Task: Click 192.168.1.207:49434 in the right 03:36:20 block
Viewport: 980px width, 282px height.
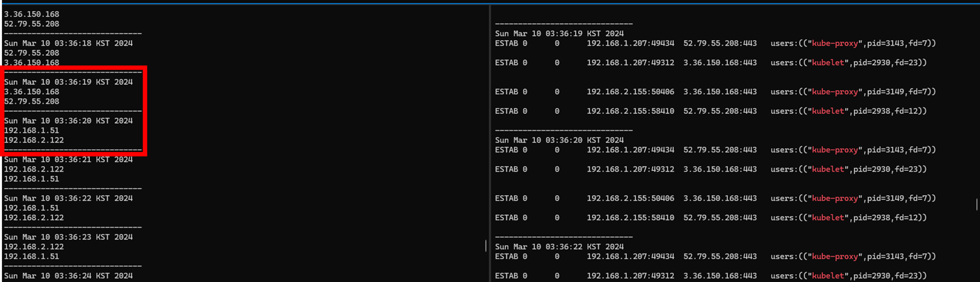Action: 631,150
